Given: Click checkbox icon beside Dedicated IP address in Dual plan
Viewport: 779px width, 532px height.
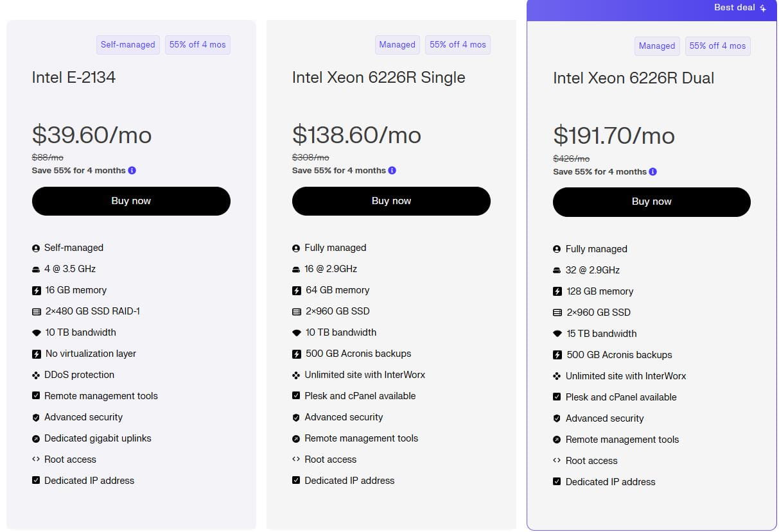Looking at the screenshot, I should [557, 482].
